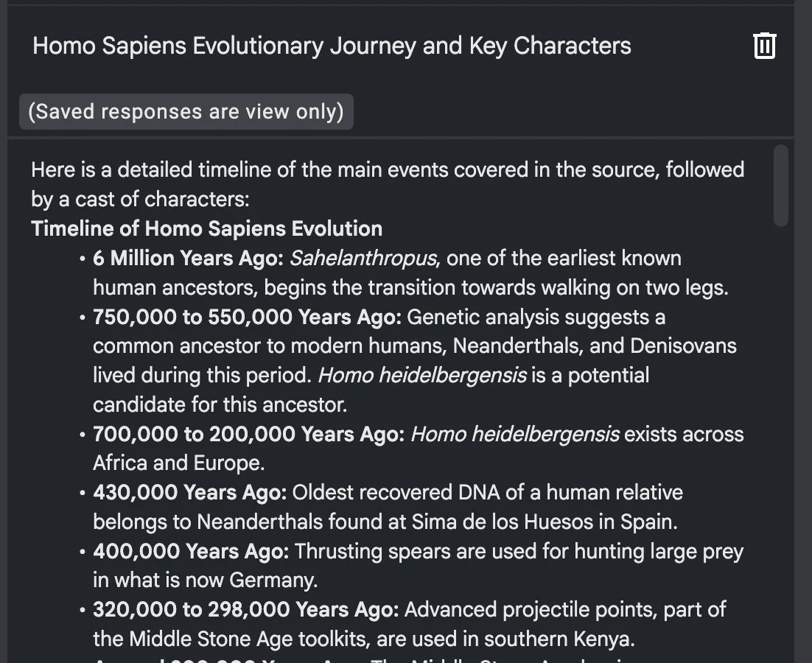
Task: Delete the saved note with trash icon
Action: pyautogui.click(x=764, y=46)
